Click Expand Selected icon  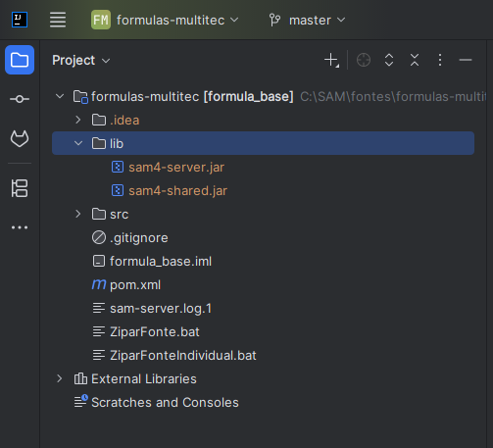pos(389,60)
